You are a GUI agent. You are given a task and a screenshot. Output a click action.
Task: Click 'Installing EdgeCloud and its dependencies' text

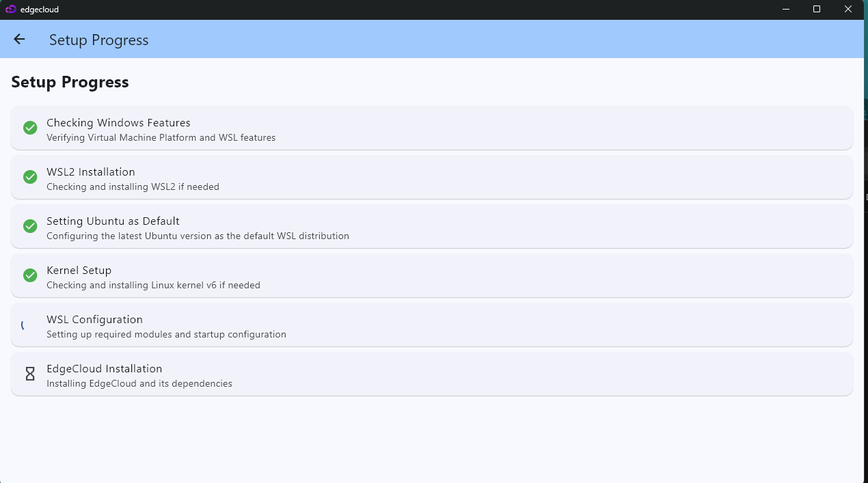[x=139, y=383]
